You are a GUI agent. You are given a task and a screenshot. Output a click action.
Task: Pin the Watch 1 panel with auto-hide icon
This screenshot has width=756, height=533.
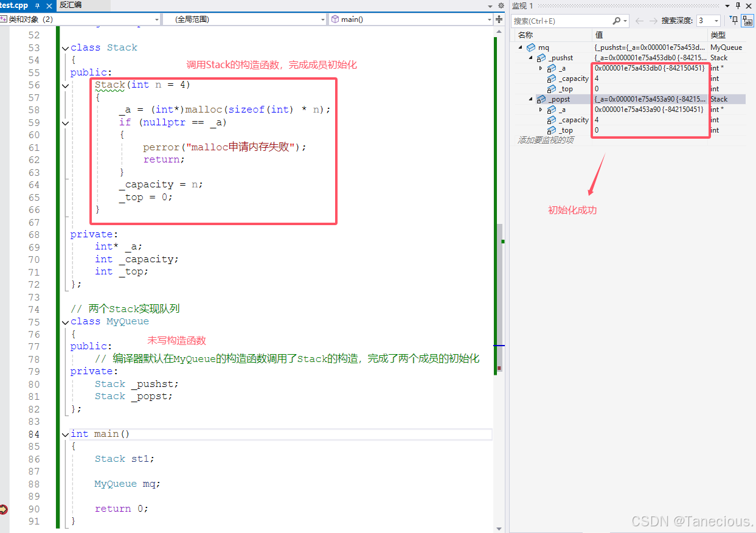click(738, 5)
